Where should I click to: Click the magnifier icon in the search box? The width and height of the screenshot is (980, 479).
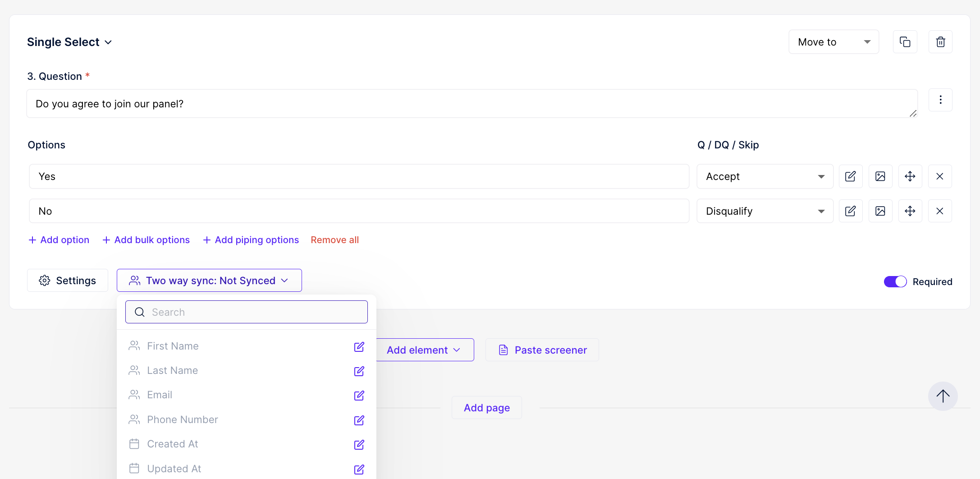click(x=140, y=312)
